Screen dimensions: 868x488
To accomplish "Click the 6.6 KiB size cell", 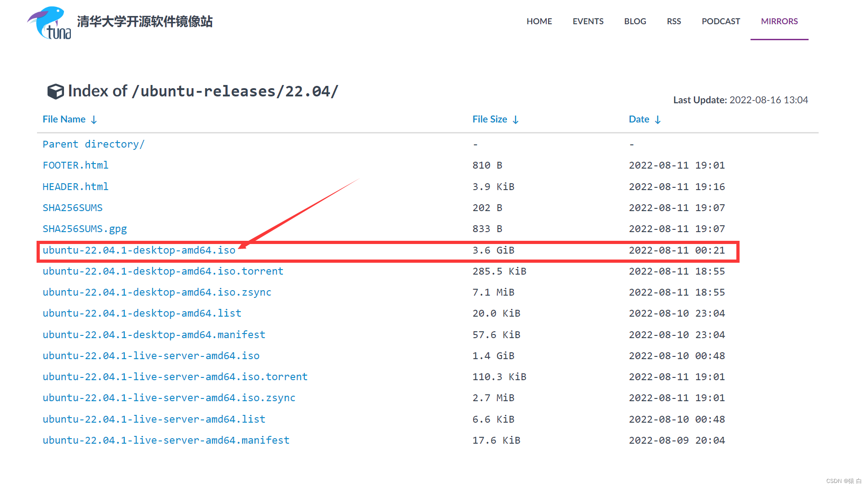I will (x=493, y=419).
